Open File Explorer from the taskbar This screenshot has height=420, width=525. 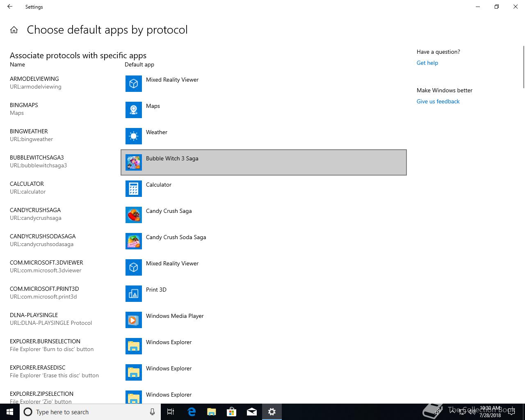(x=212, y=412)
